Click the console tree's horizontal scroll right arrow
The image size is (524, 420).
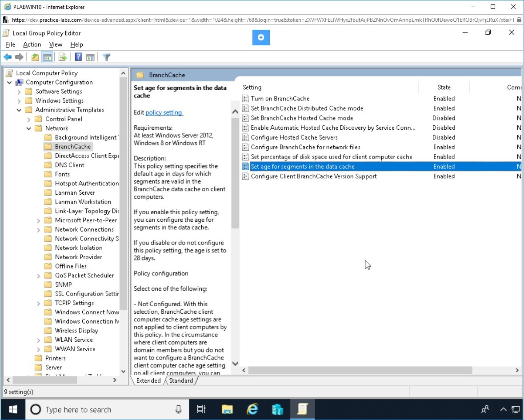115,380
